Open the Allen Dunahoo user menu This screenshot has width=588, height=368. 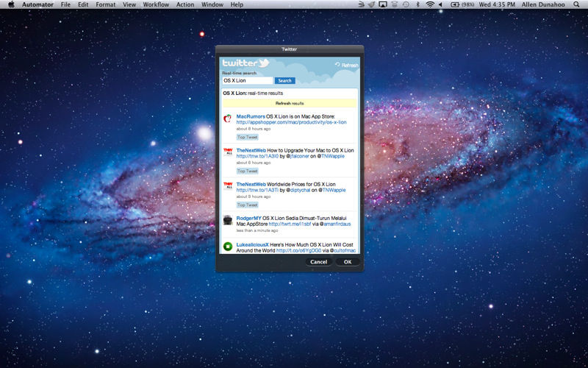tap(544, 4)
